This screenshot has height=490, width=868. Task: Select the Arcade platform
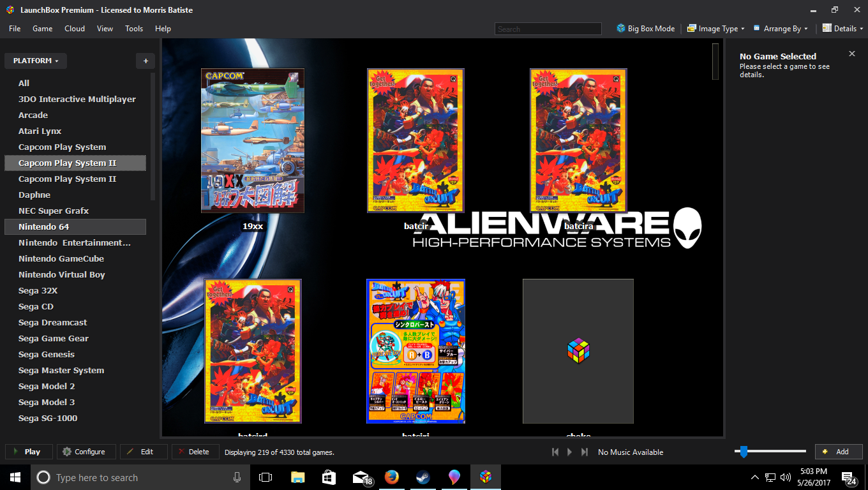tap(75, 115)
